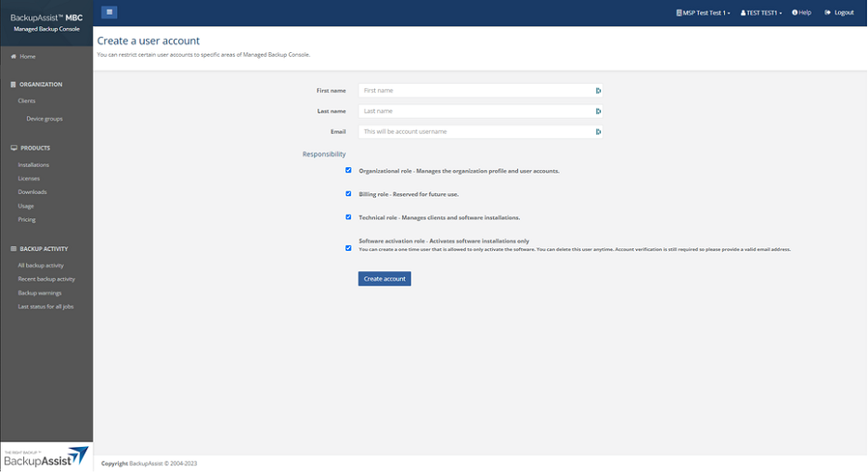The width and height of the screenshot is (868, 472).
Task: Open Installations in the sidebar
Action: click(x=33, y=164)
